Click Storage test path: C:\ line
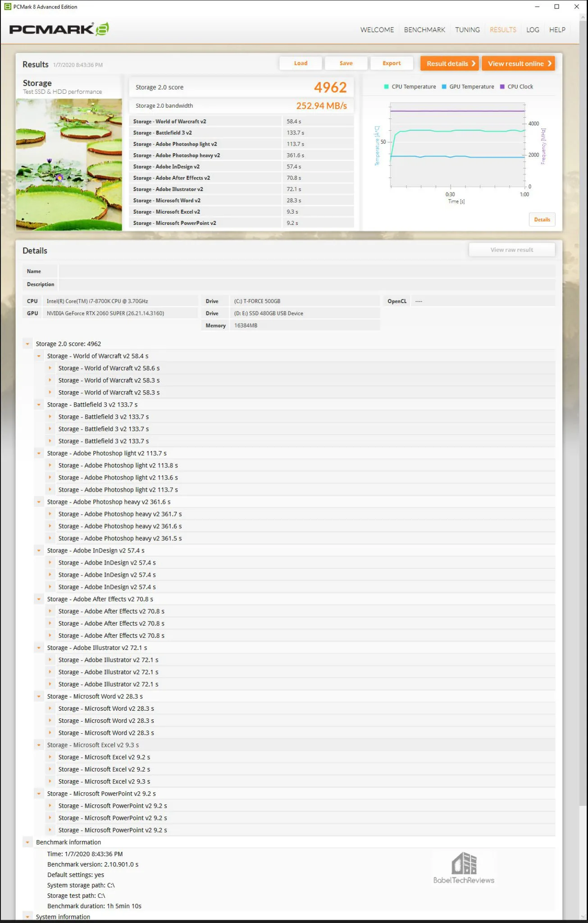This screenshot has width=588, height=923. [x=76, y=896]
